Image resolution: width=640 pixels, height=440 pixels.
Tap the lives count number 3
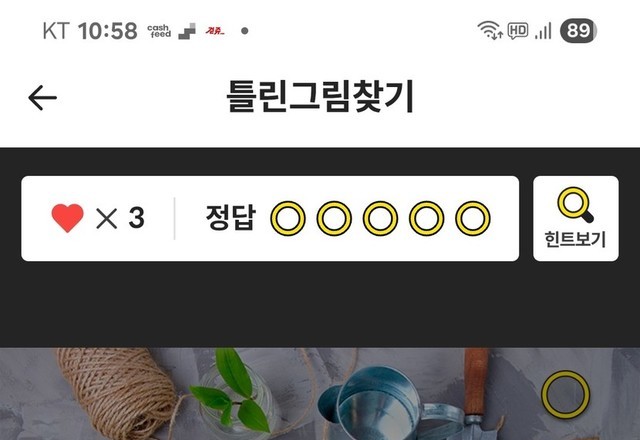click(136, 218)
